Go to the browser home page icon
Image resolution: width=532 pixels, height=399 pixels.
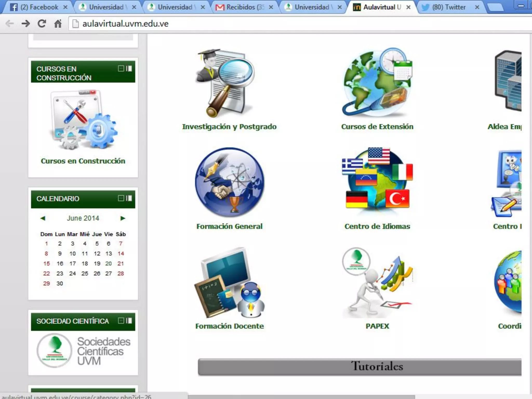coord(58,24)
